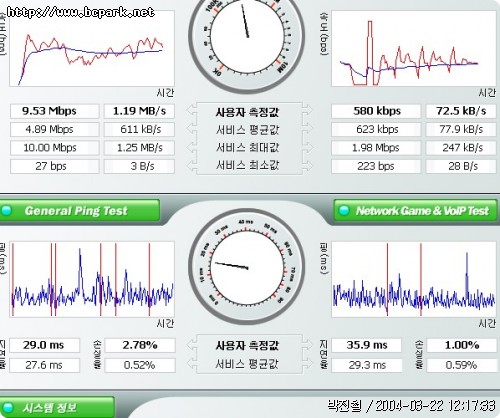
Task: Select the 77.9 kB/s average value
Action: click(461, 129)
